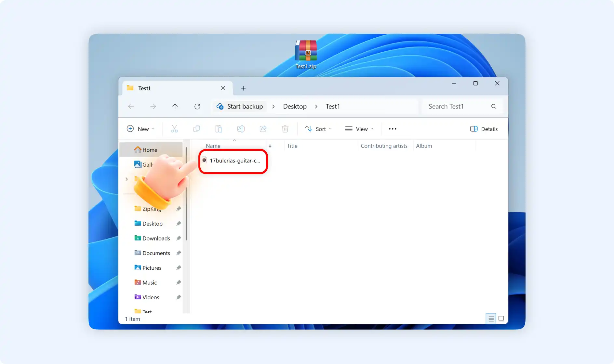Viewport: 614px width, 364px height.
Task: Open Pictures in the sidebar
Action: coord(148,268)
